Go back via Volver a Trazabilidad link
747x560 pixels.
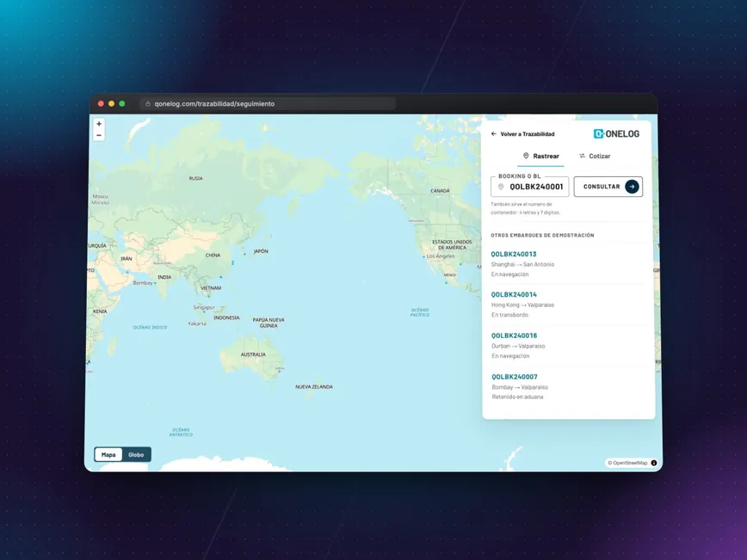(x=528, y=134)
